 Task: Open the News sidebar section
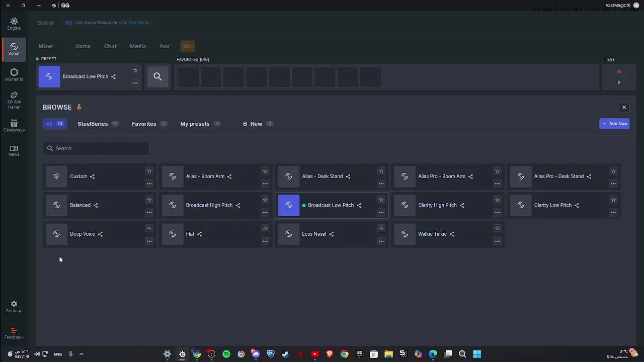(x=14, y=151)
